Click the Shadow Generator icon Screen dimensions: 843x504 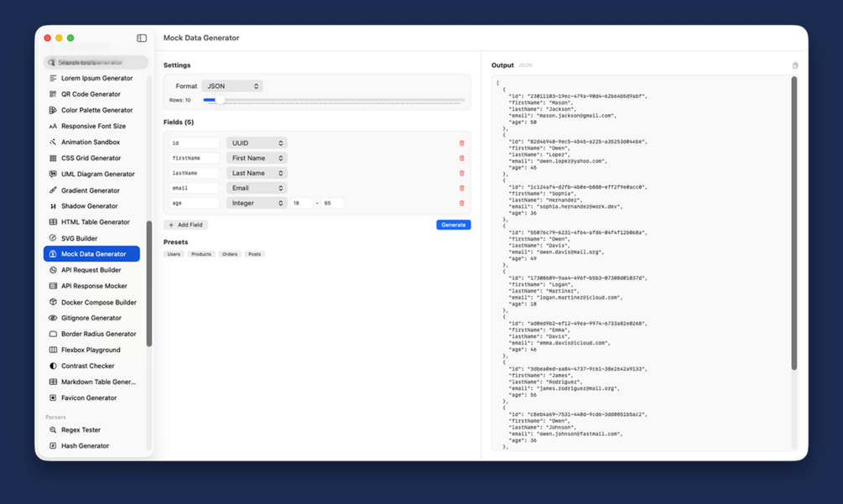(x=53, y=205)
